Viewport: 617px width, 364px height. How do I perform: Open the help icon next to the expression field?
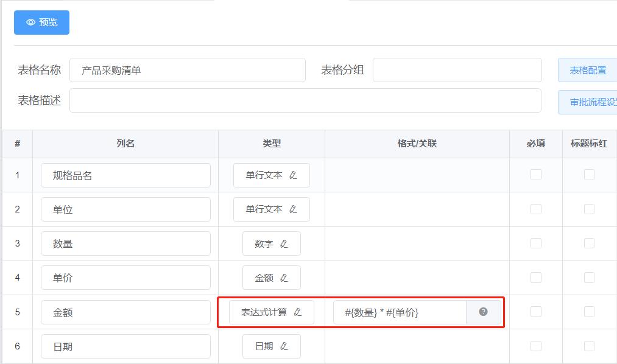(x=484, y=311)
